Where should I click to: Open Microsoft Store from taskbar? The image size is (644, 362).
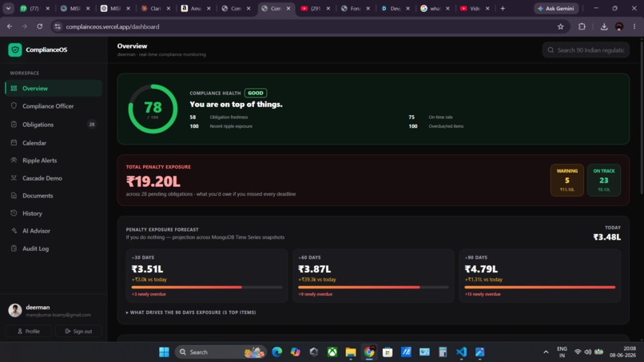pos(388,352)
